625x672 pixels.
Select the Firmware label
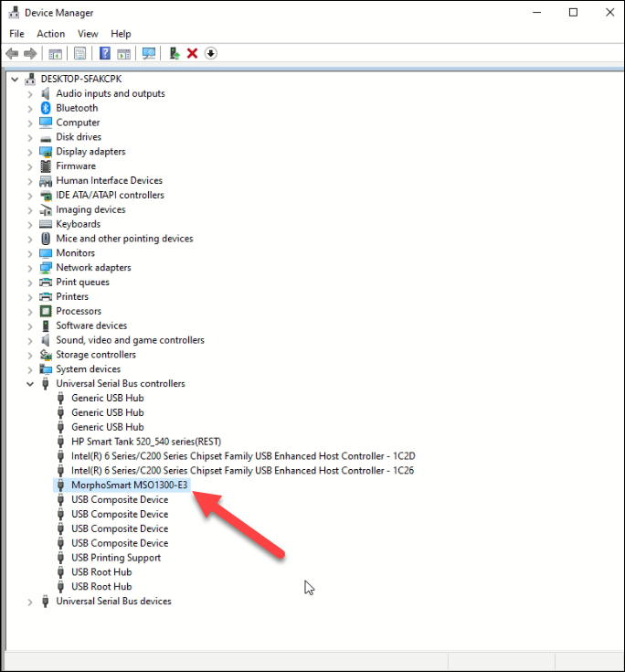click(x=76, y=165)
